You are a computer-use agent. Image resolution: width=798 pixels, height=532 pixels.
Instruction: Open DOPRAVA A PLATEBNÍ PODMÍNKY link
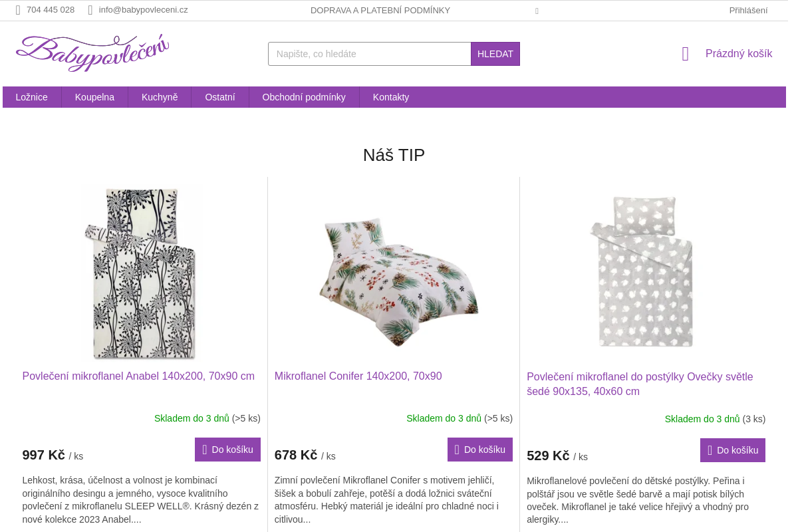point(380,10)
